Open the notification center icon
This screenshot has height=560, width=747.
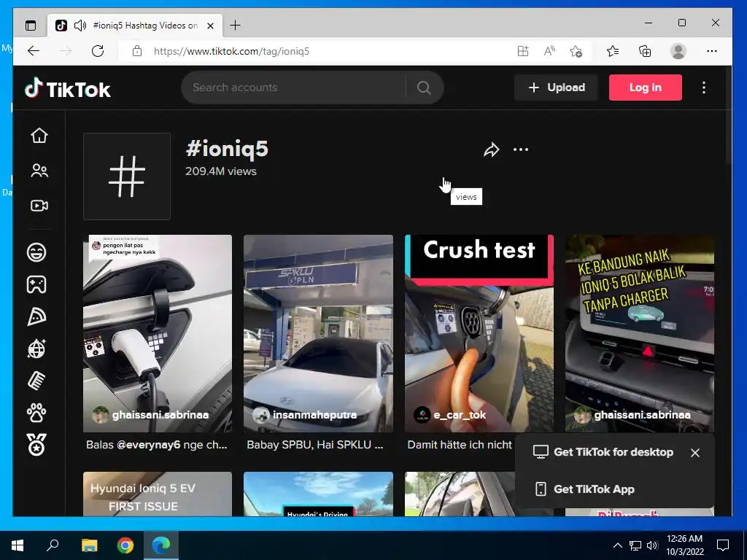(x=723, y=545)
